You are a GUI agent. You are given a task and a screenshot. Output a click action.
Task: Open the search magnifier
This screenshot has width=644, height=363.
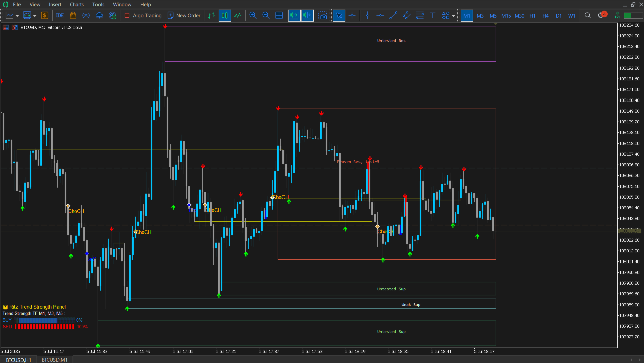[x=588, y=15]
